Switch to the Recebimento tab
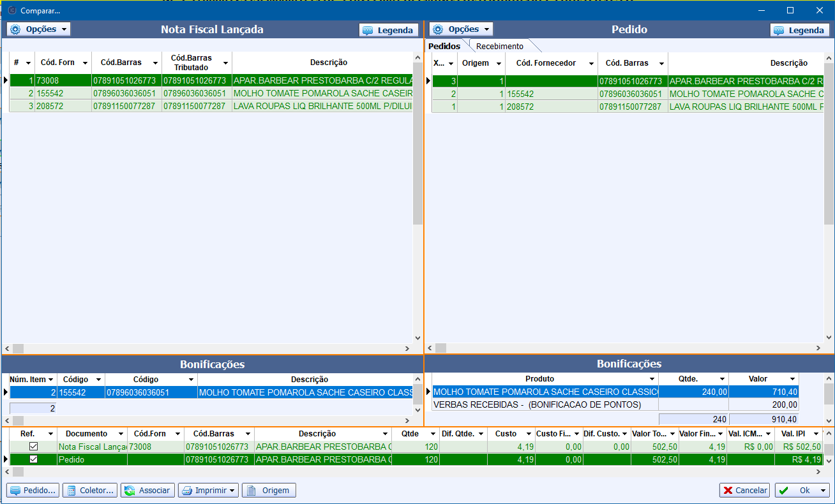The width and height of the screenshot is (835, 504). point(499,46)
